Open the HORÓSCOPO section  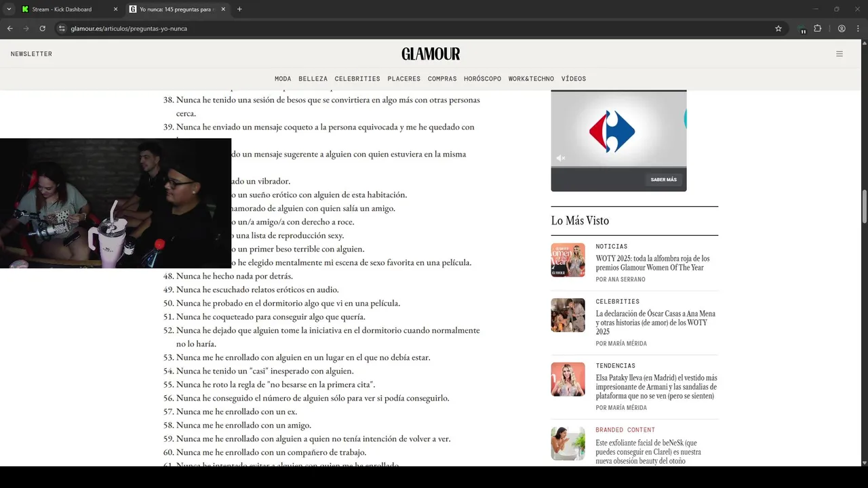point(482,79)
